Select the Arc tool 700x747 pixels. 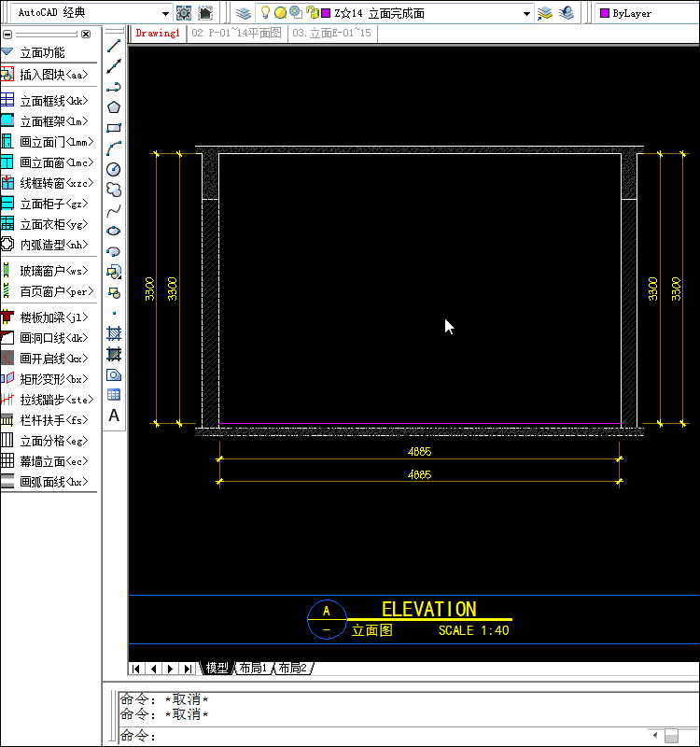114,148
